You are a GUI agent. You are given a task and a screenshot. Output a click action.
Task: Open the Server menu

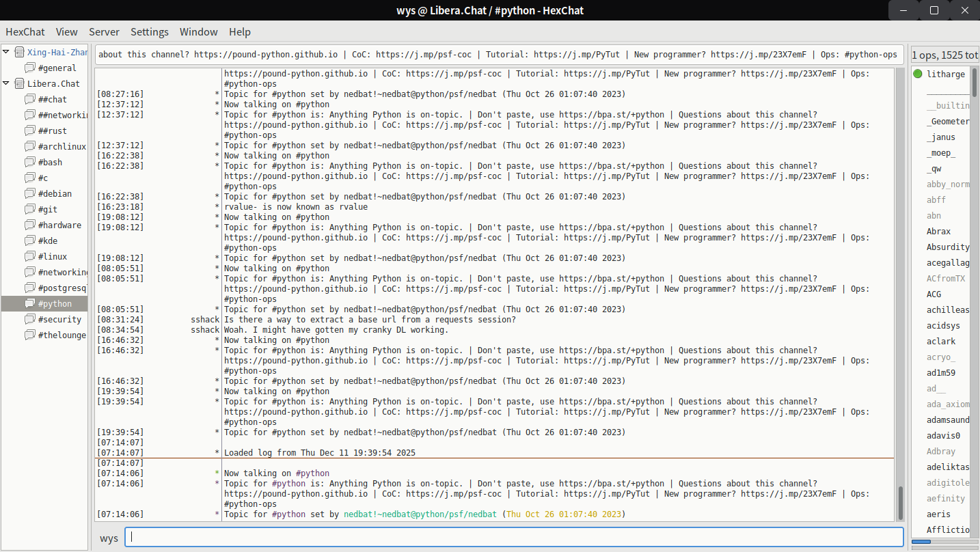coord(104,32)
